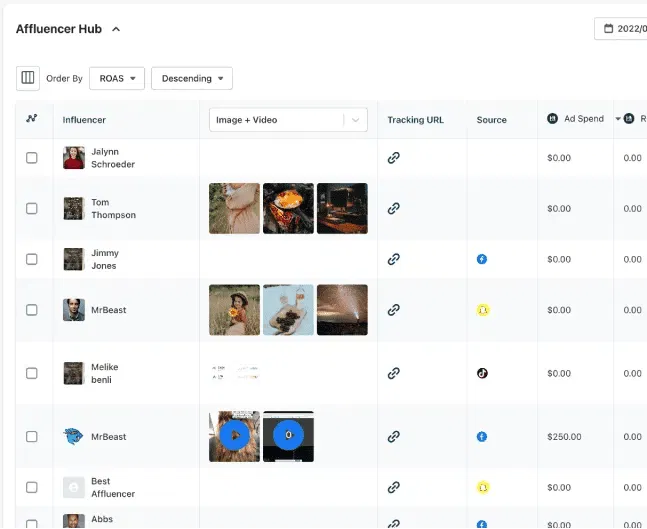This screenshot has width=647, height=529.
Task: Click tracking link icon for Jalynn Schroeder
Action: point(394,158)
